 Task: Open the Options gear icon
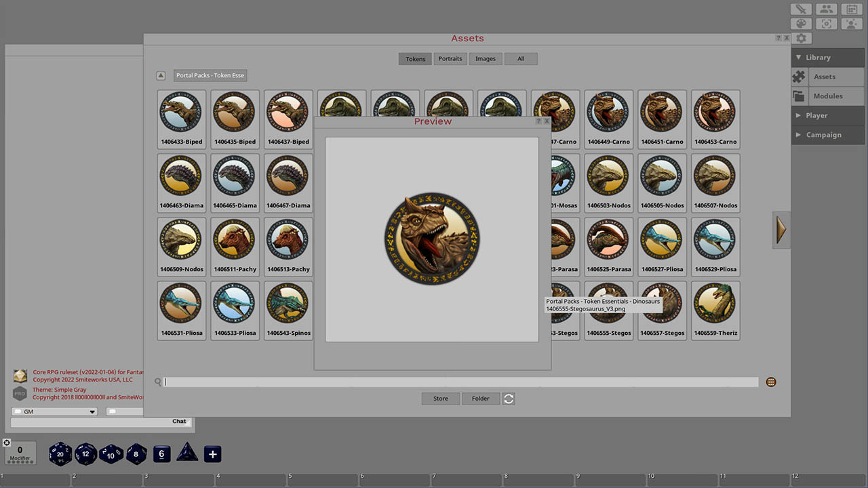802,38
